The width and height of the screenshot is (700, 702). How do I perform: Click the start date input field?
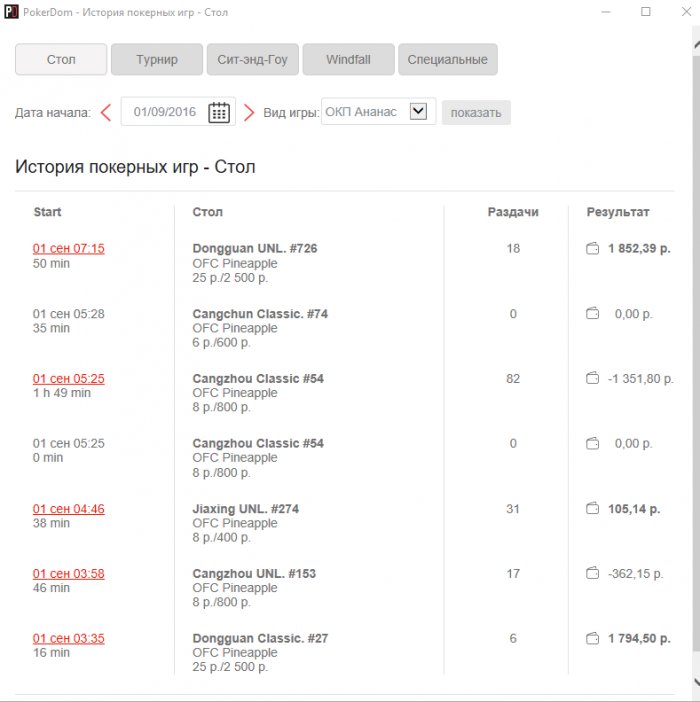pyautogui.click(x=164, y=113)
